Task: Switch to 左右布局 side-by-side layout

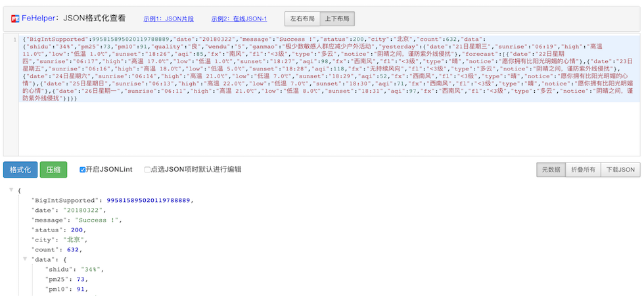Action: coord(302,19)
